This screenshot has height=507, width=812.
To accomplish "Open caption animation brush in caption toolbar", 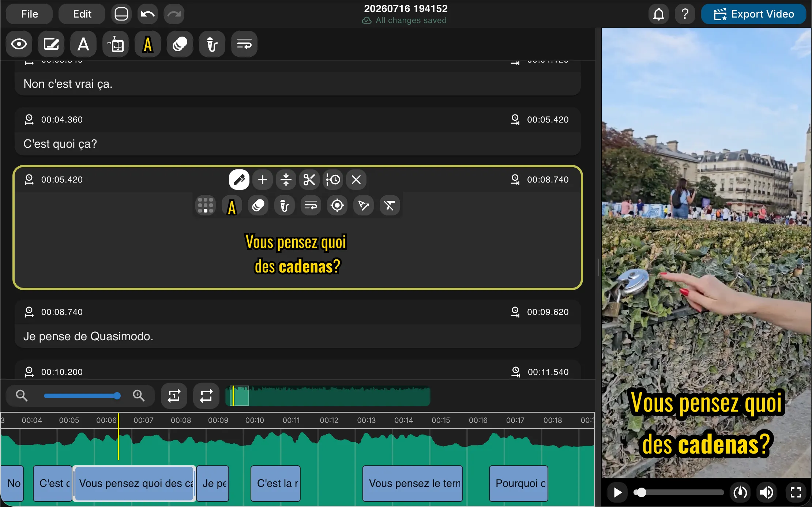I will pyautogui.click(x=285, y=206).
